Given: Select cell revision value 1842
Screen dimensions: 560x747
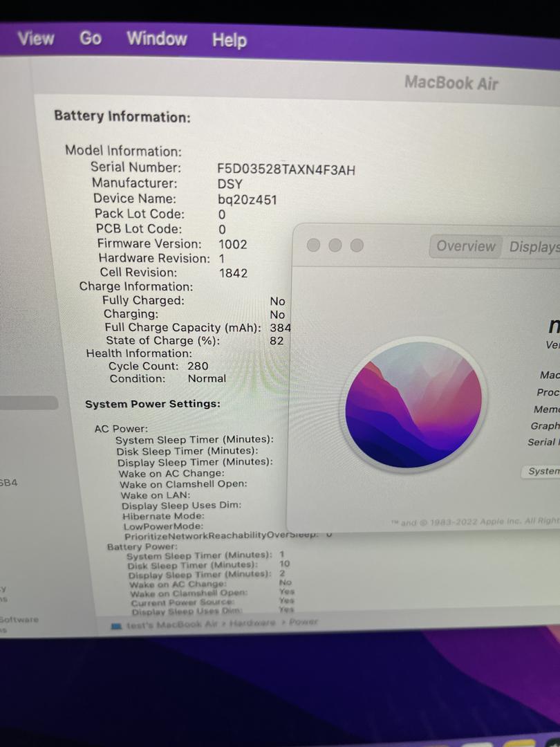Looking at the screenshot, I should point(234,273).
